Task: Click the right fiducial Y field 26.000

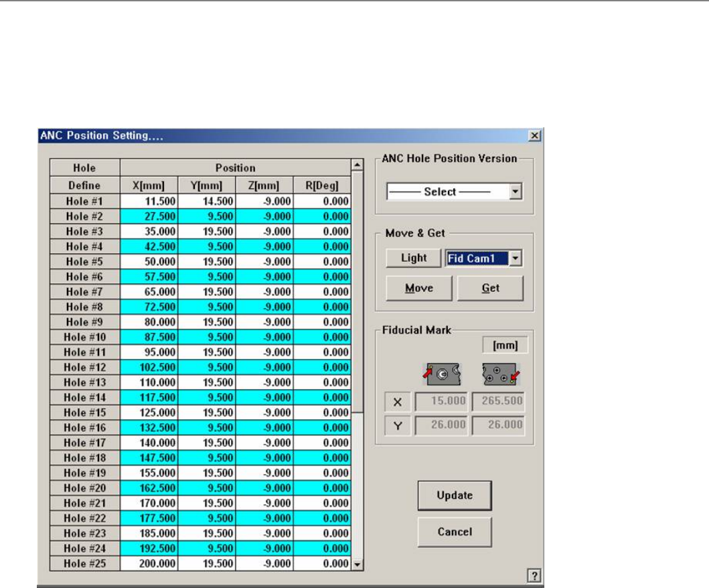Action: [x=498, y=425]
